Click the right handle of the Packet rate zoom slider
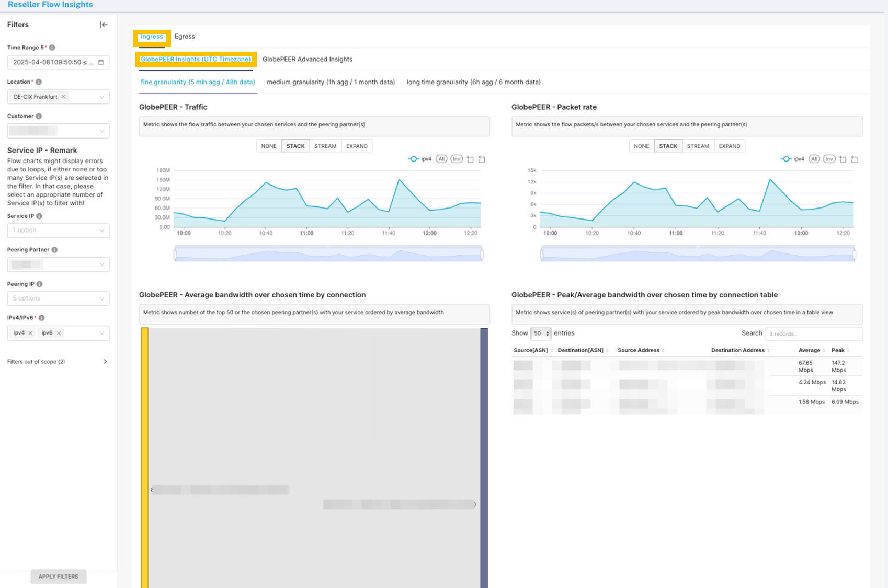 click(x=855, y=255)
